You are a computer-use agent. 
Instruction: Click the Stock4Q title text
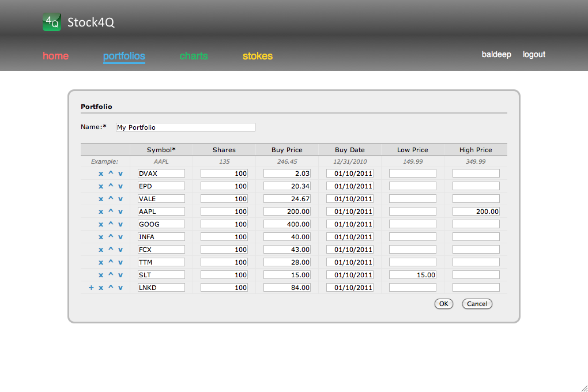tap(91, 22)
